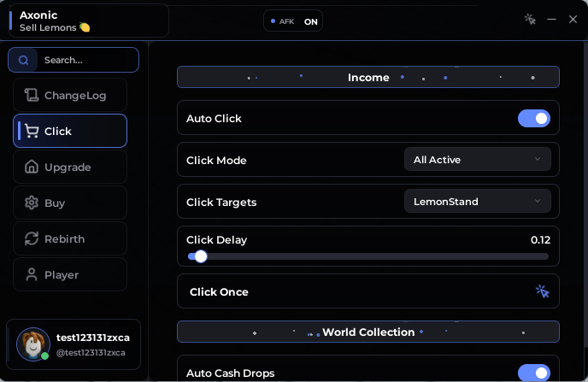Minimize the Axonic window
Viewport: 588px width, 382px height.
click(x=551, y=19)
